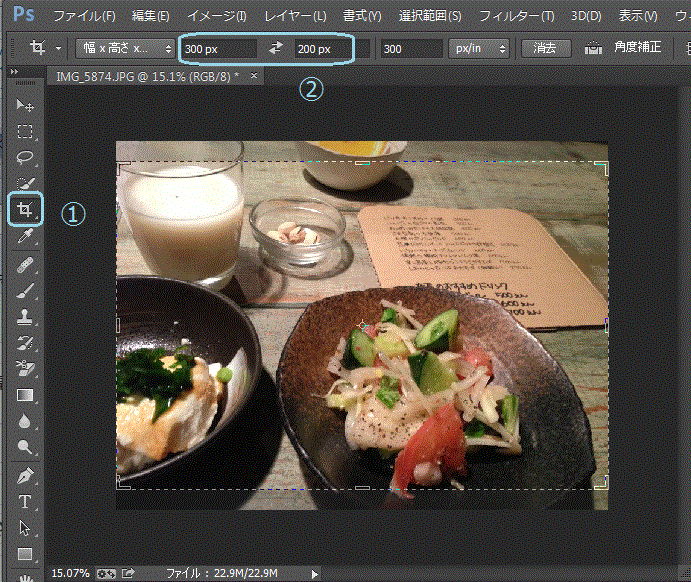This screenshot has width=691, height=582.
Task: Open the フィルター(T) menu
Action: pyautogui.click(x=516, y=16)
